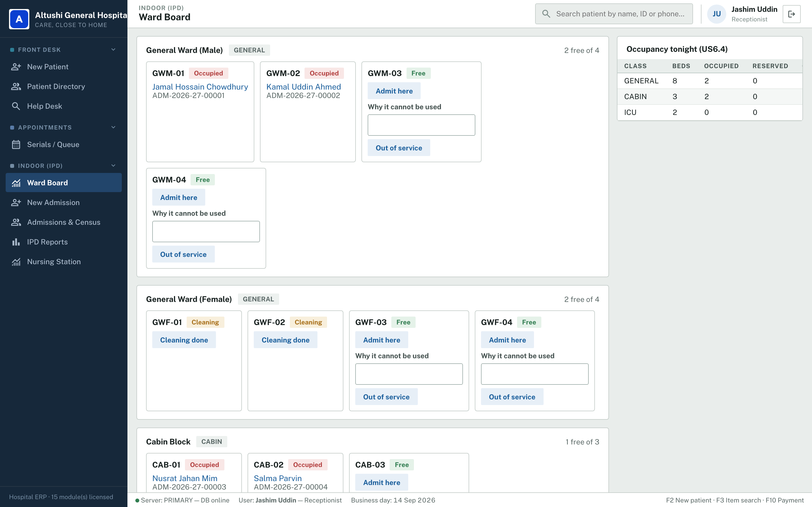The height and width of the screenshot is (507, 812).
Task: Collapse the Front Desk sidebar section
Action: [x=113, y=50]
